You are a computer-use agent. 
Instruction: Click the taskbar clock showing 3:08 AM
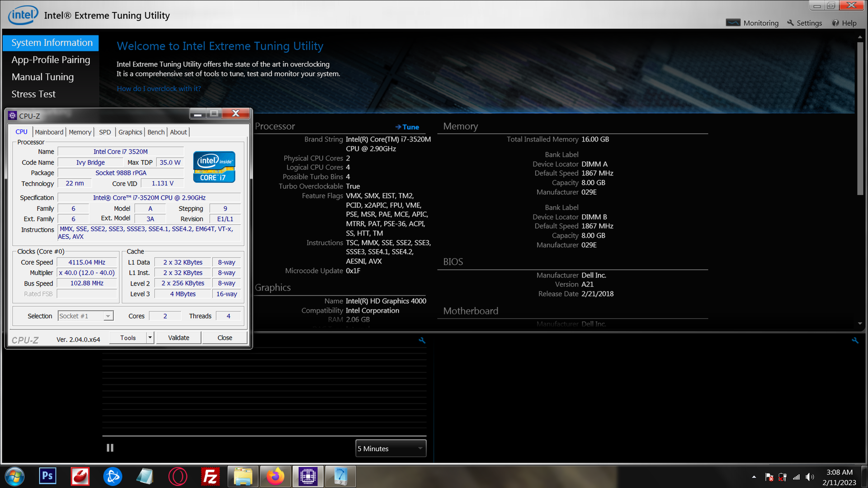(x=839, y=477)
